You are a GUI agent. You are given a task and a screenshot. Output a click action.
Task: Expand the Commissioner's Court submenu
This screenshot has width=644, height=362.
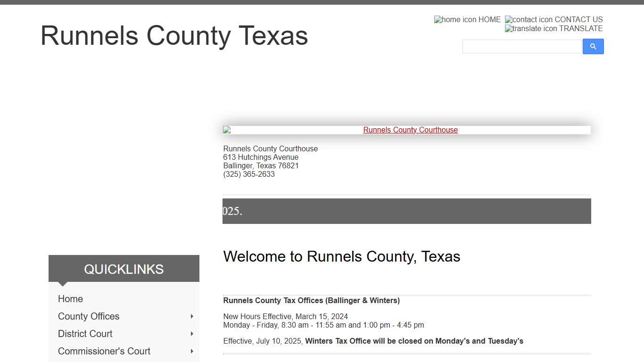click(192, 351)
